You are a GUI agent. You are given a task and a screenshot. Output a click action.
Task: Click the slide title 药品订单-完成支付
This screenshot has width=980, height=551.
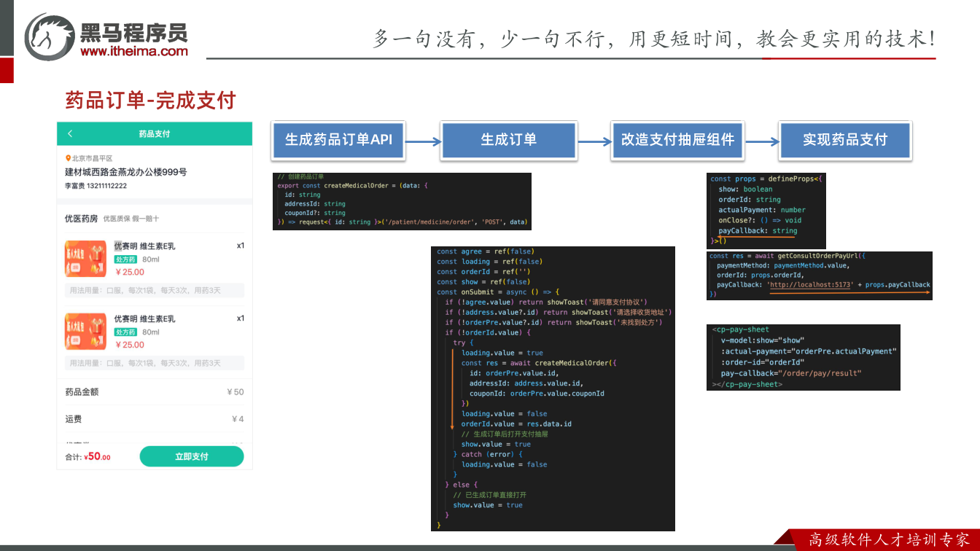tap(151, 100)
